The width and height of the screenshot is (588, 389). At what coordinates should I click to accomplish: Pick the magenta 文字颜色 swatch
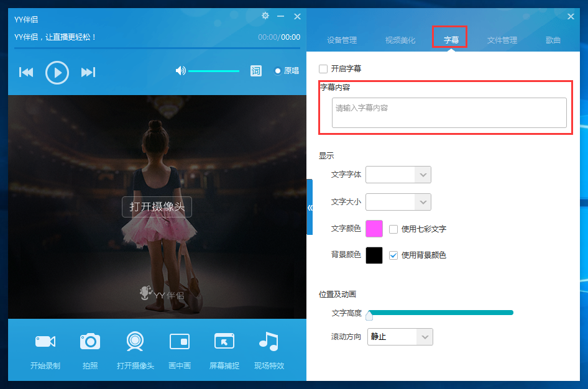pyautogui.click(x=374, y=229)
